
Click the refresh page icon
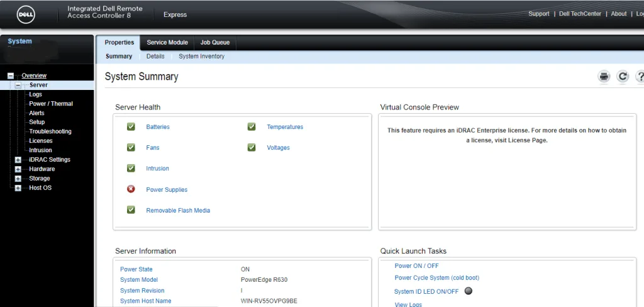[623, 77]
